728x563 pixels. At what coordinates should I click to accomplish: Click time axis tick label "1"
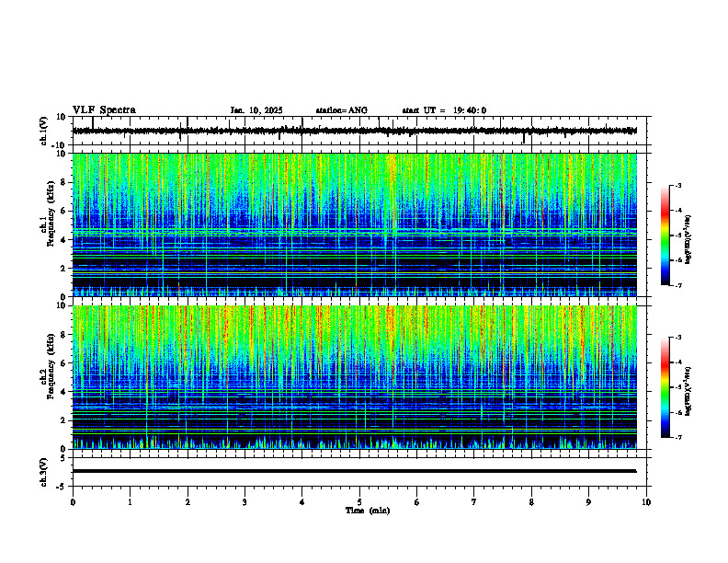coord(130,502)
